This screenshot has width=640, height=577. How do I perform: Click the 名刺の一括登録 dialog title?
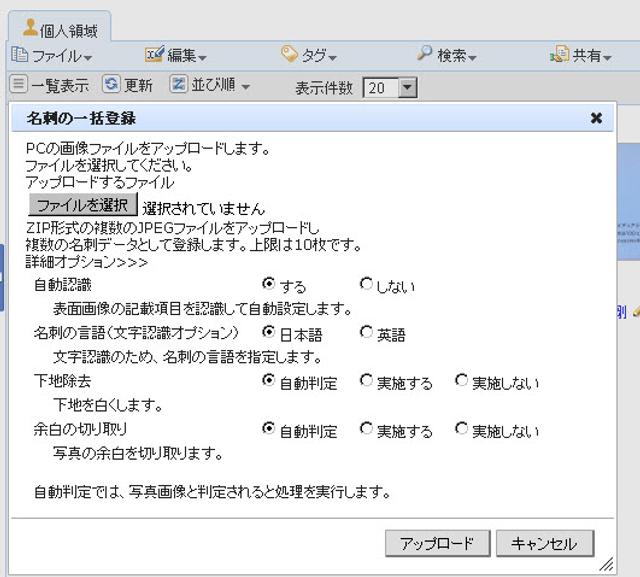click(x=81, y=118)
